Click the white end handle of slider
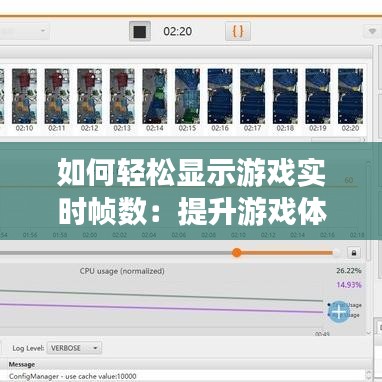The height and width of the screenshot is (382, 382). (x=336, y=253)
